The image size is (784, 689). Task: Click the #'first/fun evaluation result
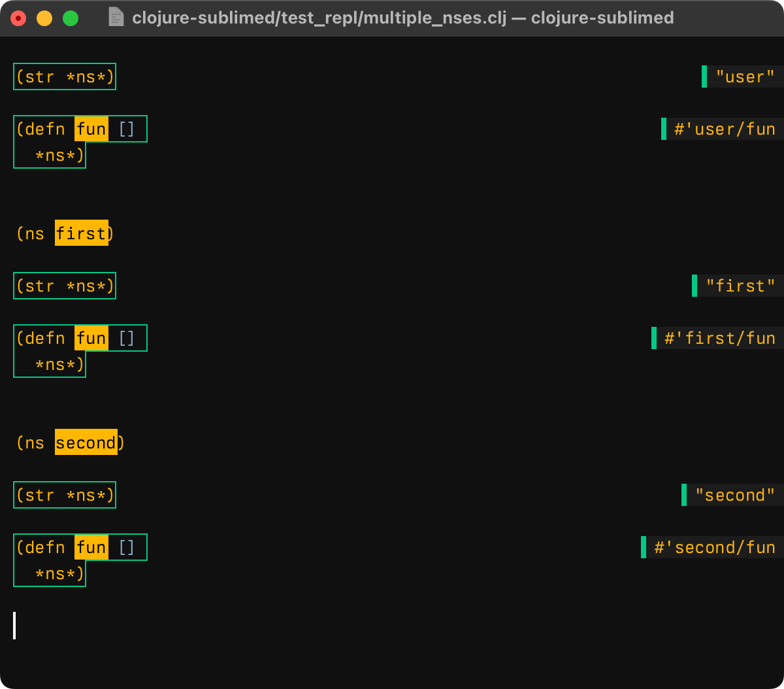(719, 339)
